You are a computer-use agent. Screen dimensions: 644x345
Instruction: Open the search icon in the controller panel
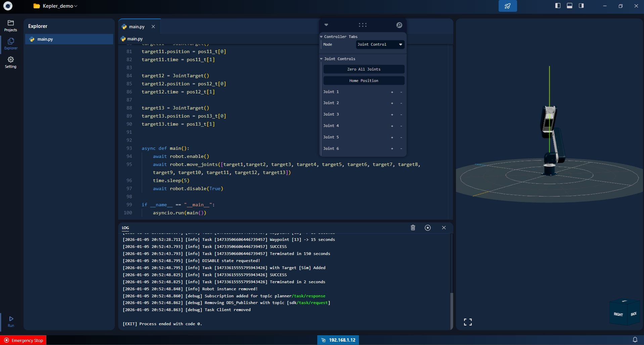pos(399,25)
